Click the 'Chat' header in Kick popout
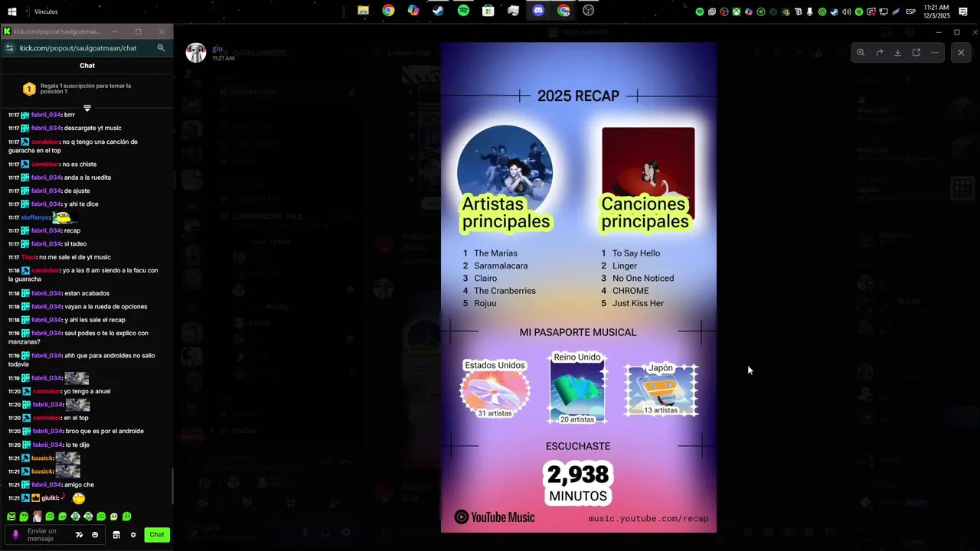980x551 pixels. tap(87, 66)
